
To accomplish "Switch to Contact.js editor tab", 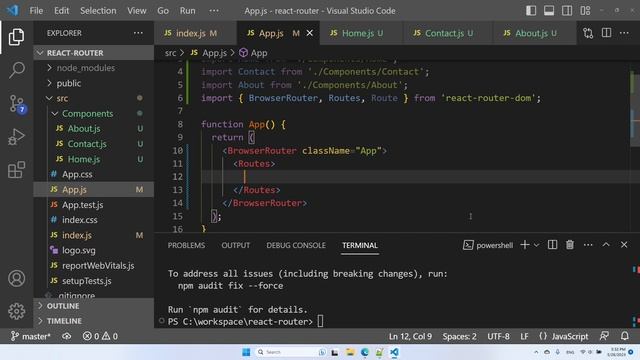I will pos(448,33).
